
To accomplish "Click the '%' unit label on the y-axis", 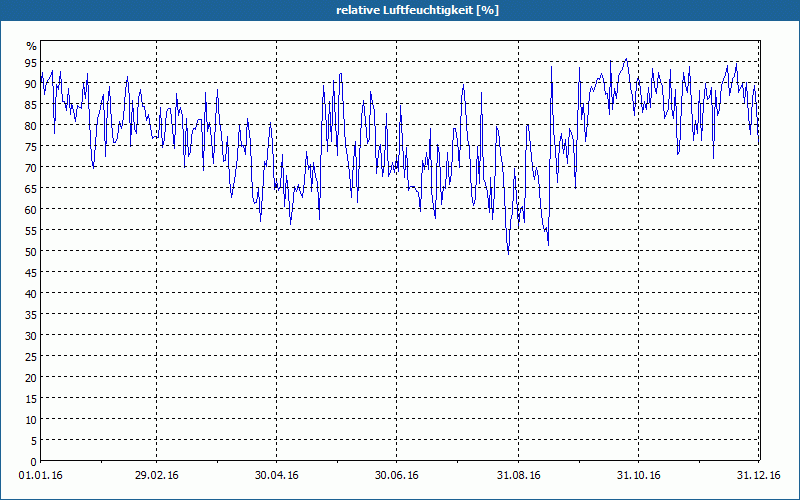I will click(x=32, y=46).
